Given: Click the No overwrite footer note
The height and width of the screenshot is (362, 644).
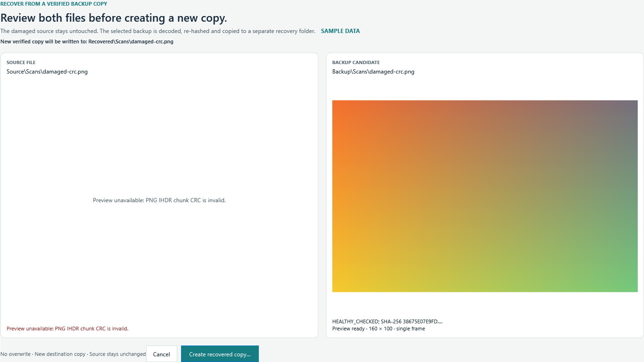Looking at the screenshot, I should [x=73, y=354].
